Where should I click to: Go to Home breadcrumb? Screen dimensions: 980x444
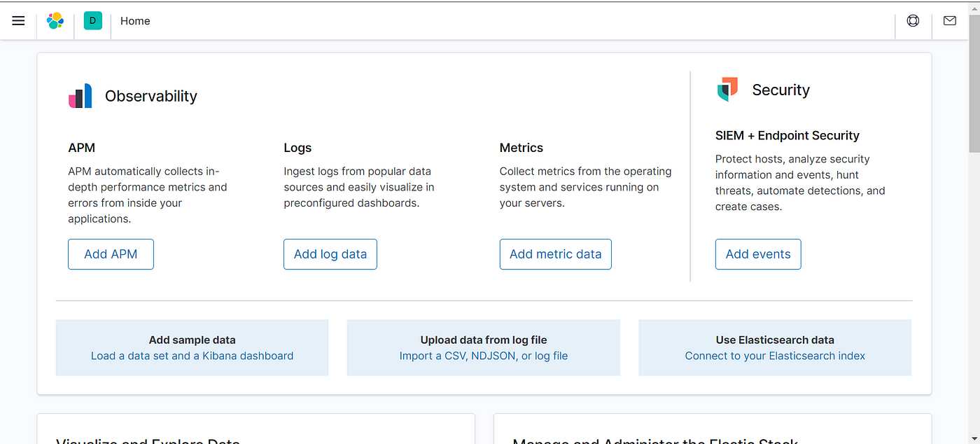(x=135, y=21)
